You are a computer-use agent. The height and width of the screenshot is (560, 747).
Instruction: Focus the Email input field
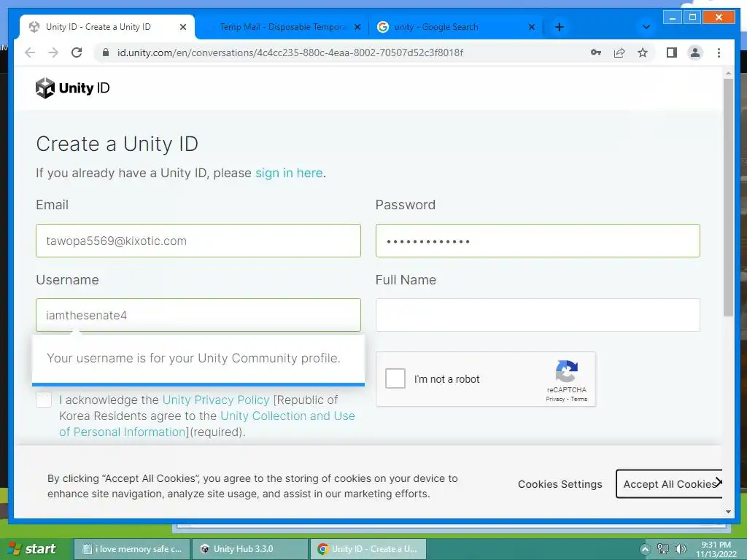198,241
